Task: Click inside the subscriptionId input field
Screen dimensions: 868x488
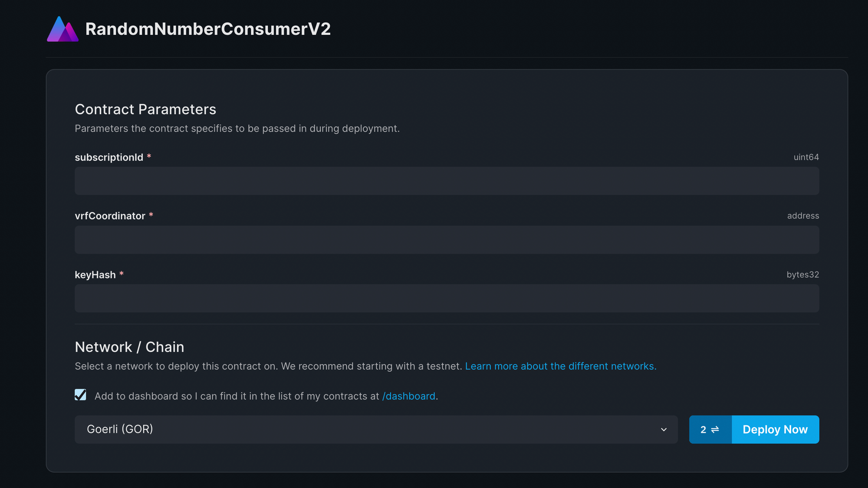Action: pos(447,181)
